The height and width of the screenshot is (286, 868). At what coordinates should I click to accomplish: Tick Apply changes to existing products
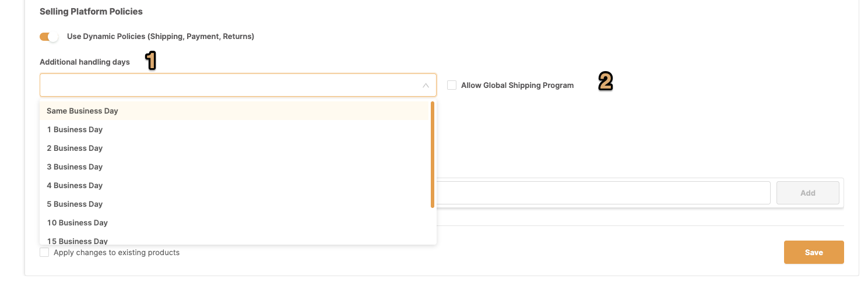[x=44, y=252]
